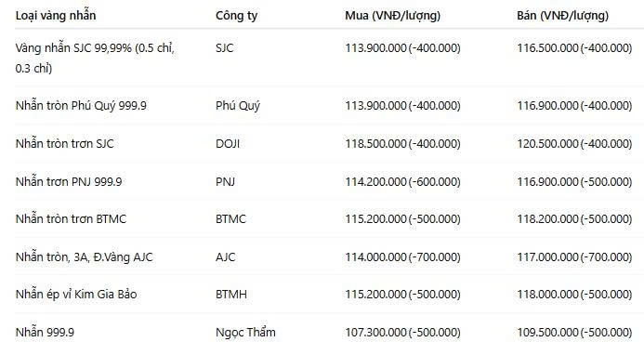644x355 pixels.
Task: Click the DOJI company cell
Action: pos(228,143)
